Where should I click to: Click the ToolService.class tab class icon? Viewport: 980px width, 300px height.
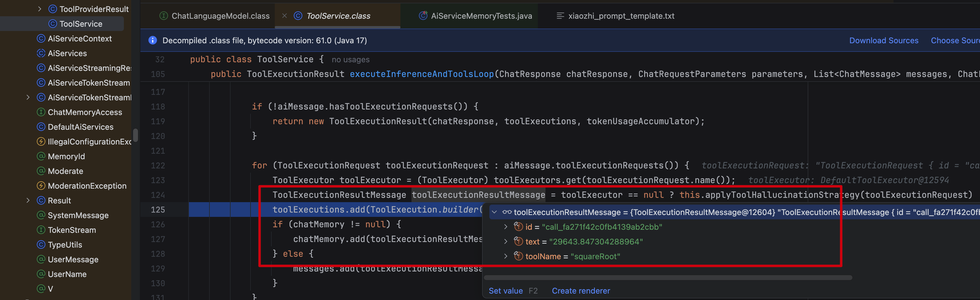pos(298,16)
